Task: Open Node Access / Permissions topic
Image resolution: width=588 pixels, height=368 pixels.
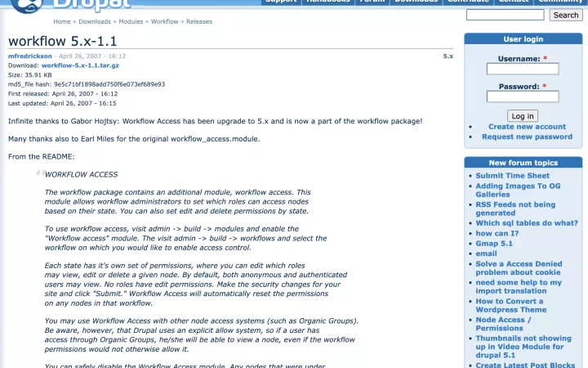Action: tap(503, 324)
